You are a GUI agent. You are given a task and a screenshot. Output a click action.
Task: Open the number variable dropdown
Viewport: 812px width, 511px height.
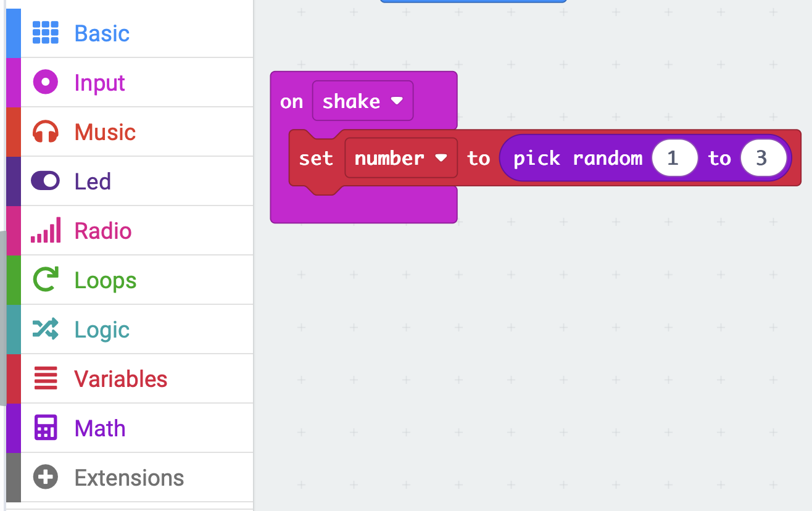pyautogui.click(x=400, y=159)
